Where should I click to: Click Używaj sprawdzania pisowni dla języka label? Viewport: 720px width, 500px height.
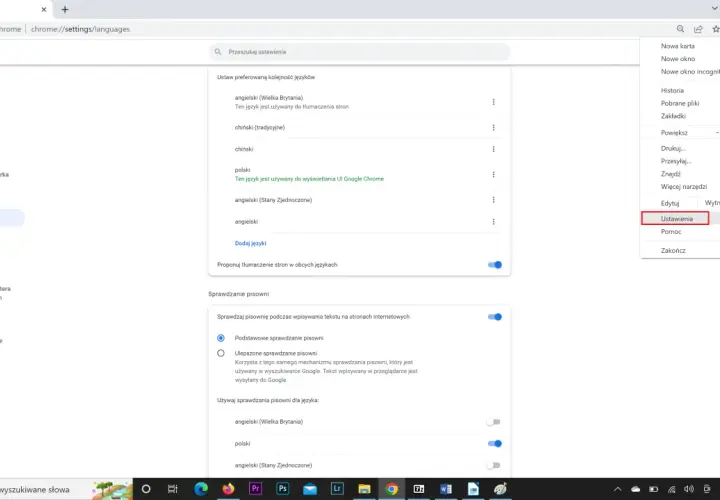click(x=268, y=400)
